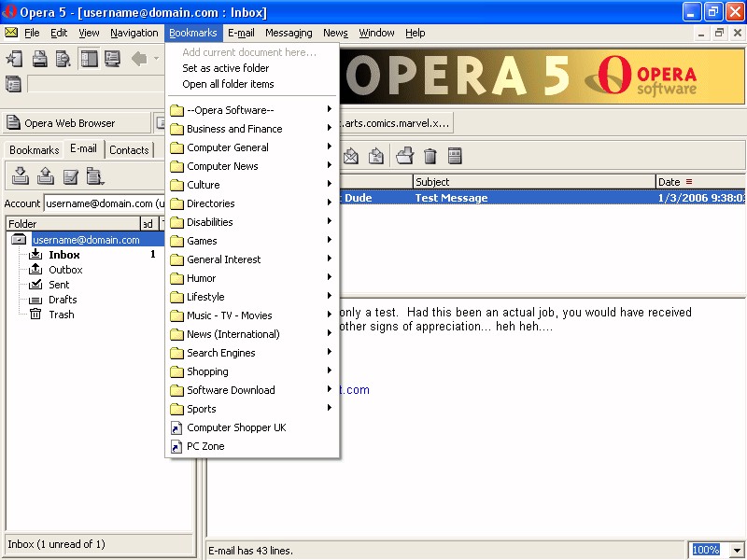Expand the Games bookmark folder
The width and height of the screenshot is (747, 560).
click(x=252, y=241)
